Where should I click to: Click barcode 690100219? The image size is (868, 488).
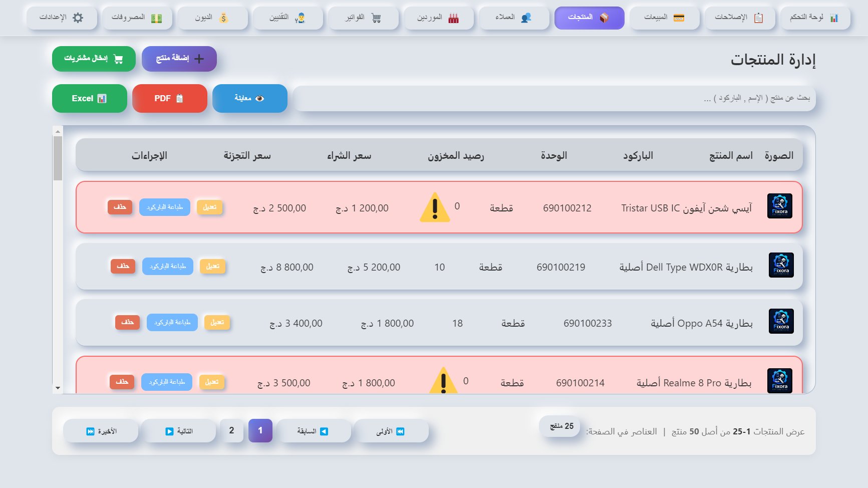click(561, 267)
